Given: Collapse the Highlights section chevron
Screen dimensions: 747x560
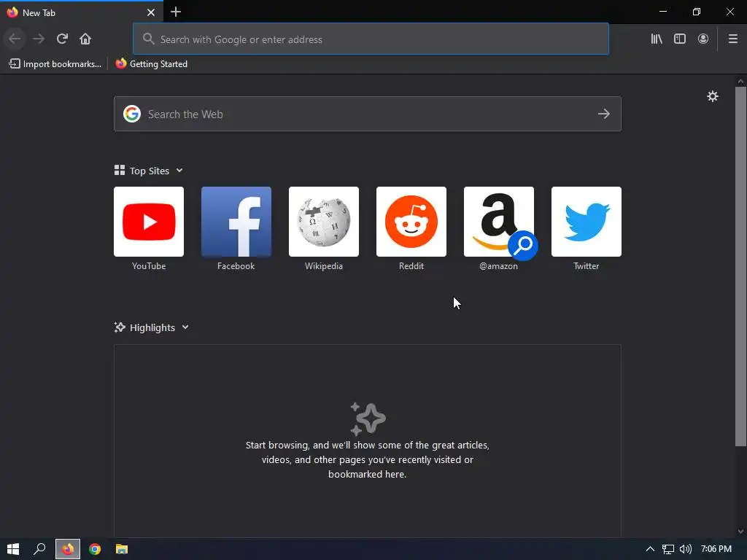Looking at the screenshot, I should click(185, 327).
